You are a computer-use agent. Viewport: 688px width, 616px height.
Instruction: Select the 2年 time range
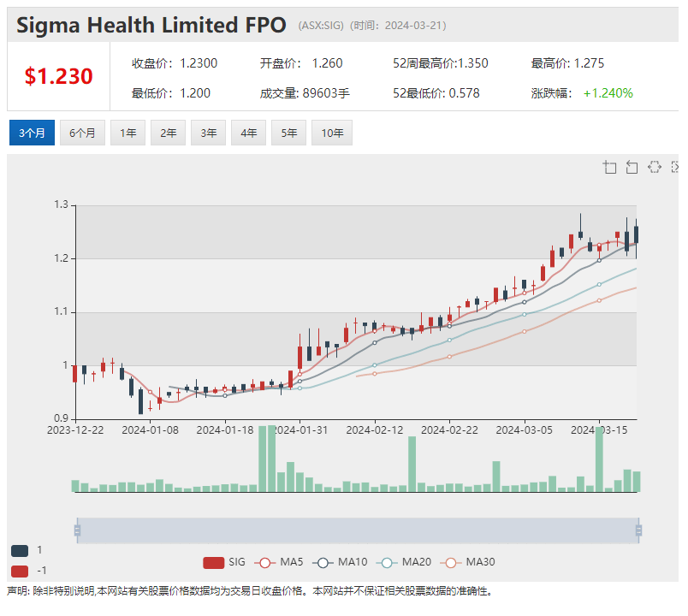(x=168, y=133)
